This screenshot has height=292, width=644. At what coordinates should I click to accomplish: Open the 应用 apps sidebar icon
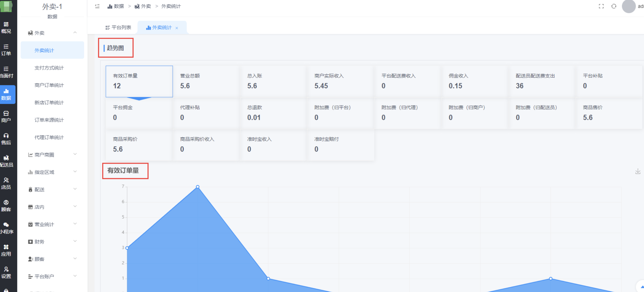pyautogui.click(x=6, y=250)
